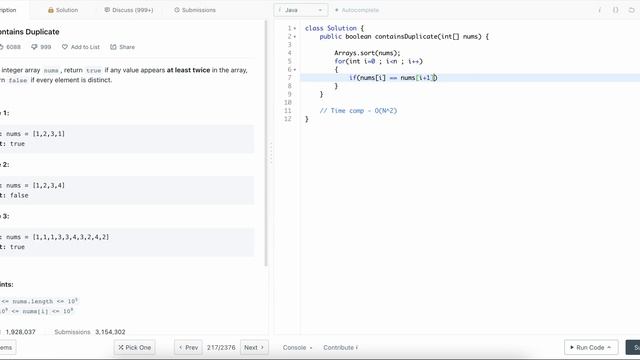This screenshot has width=640, height=360.
Task: Click the 217/2376 problem counter
Action: pos(221,347)
